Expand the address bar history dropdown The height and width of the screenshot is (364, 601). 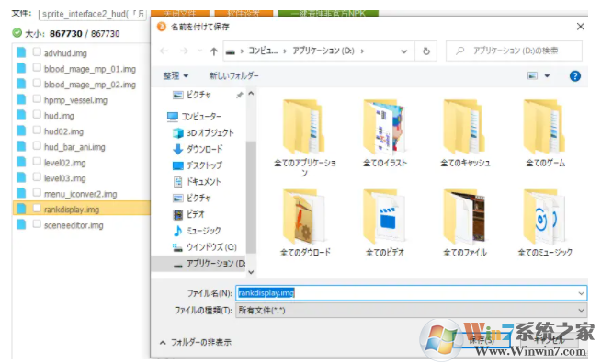point(404,51)
